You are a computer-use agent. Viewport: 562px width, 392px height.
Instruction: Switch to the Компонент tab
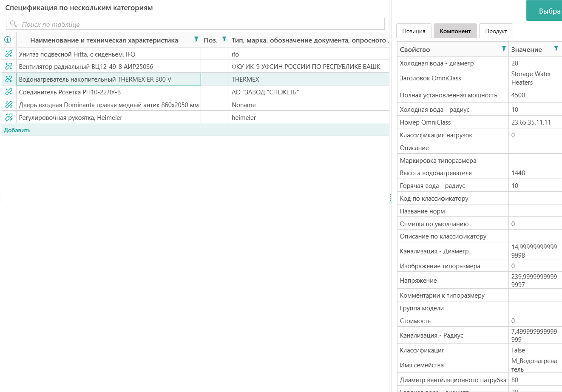click(455, 31)
